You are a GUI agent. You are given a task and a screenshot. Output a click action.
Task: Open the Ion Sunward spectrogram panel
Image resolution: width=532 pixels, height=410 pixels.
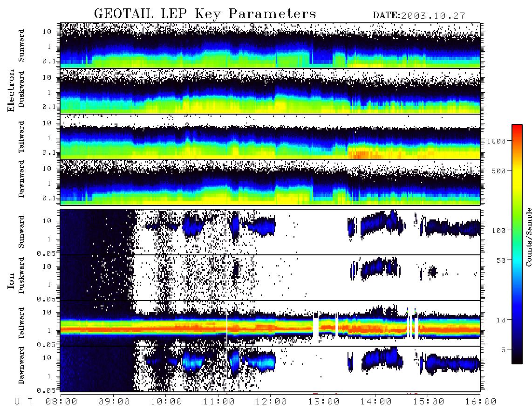coord(270,232)
